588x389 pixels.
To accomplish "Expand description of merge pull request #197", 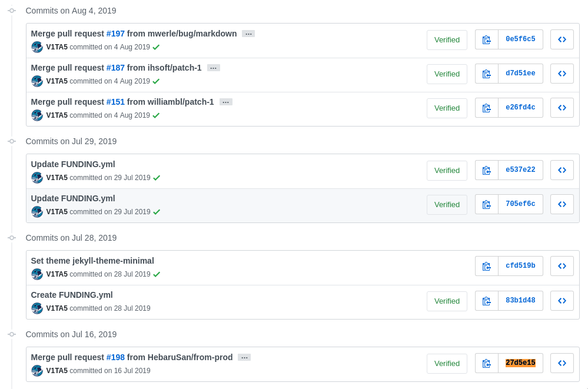I will coord(248,34).
